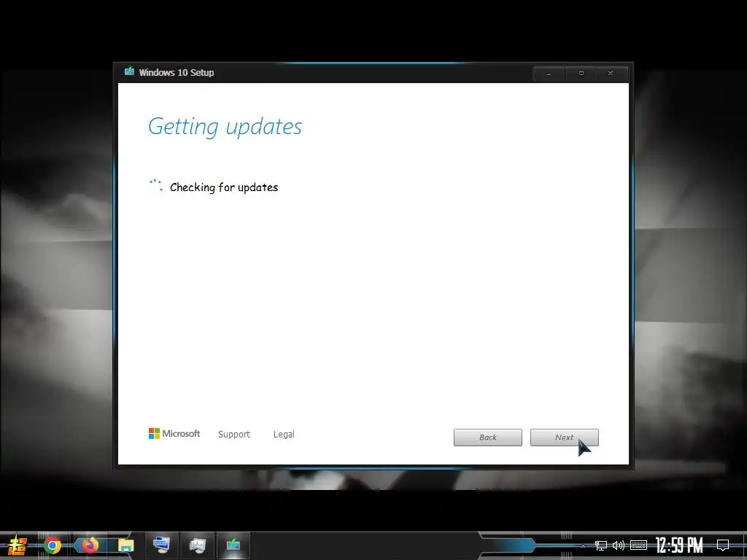The width and height of the screenshot is (747, 560).
Task: Open the touch keyboard tray icon
Action: pyautogui.click(x=638, y=545)
